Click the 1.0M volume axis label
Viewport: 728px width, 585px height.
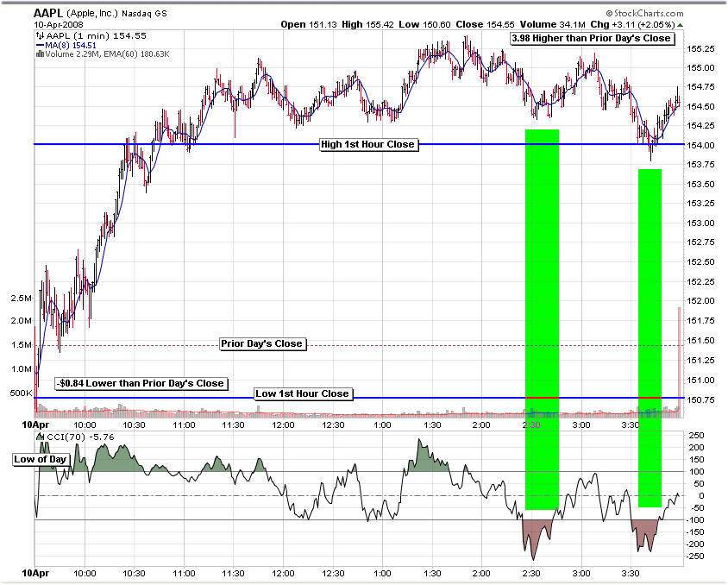click(x=22, y=369)
